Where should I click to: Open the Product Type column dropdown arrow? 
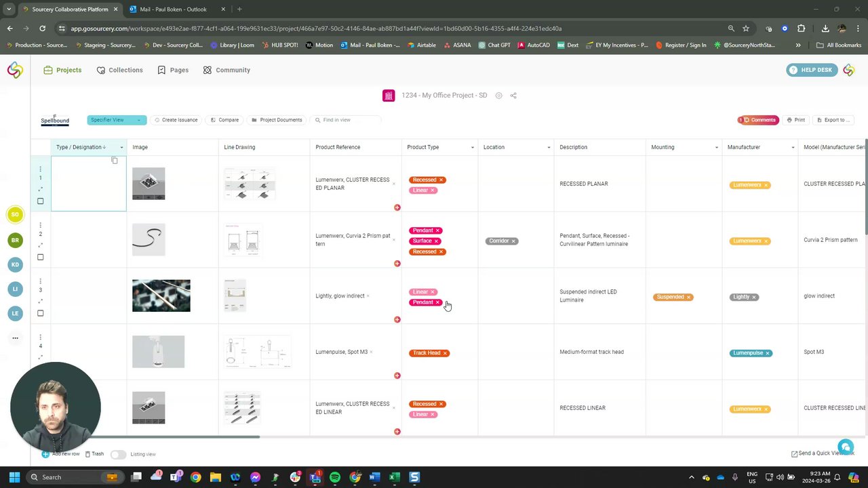pos(473,148)
